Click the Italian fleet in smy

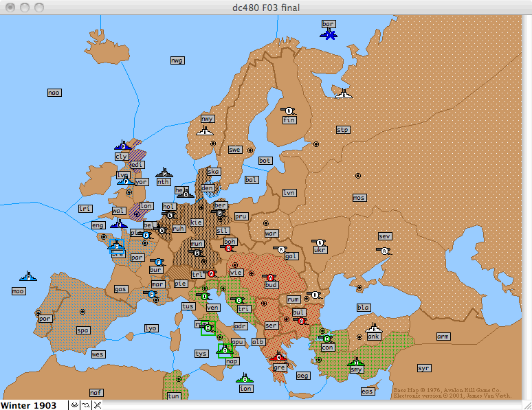[x=356, y=361]
